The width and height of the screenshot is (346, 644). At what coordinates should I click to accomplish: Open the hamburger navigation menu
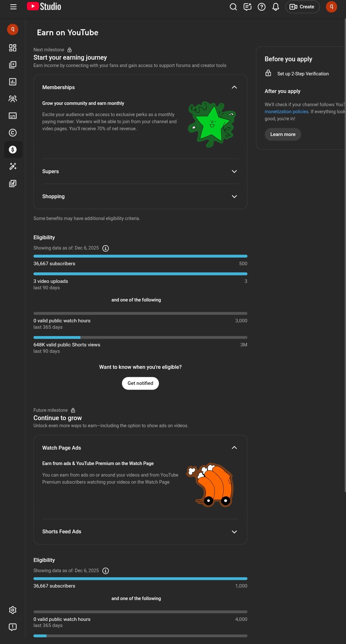click(13, 7)
